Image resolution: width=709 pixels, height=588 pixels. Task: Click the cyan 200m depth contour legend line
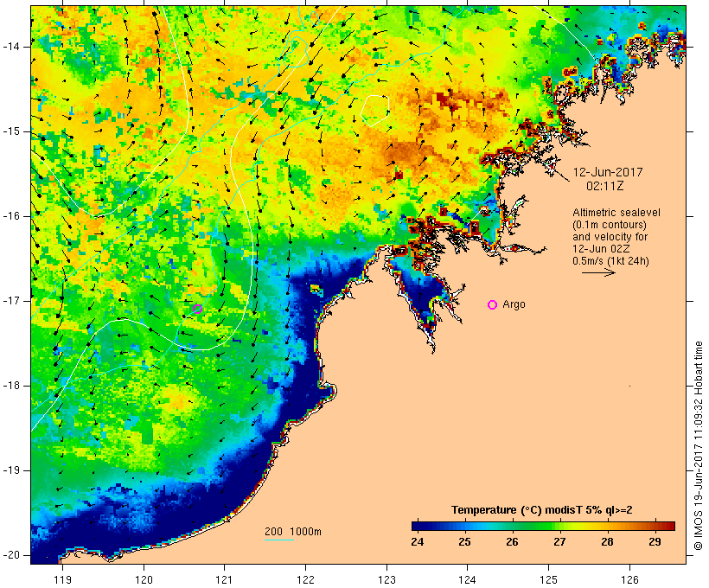[x=279, y=540]
